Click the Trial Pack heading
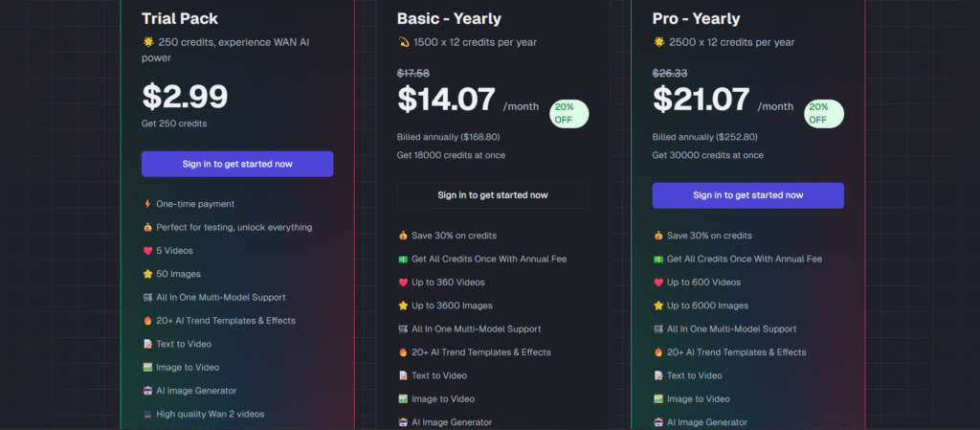 (x=180, y=19)
